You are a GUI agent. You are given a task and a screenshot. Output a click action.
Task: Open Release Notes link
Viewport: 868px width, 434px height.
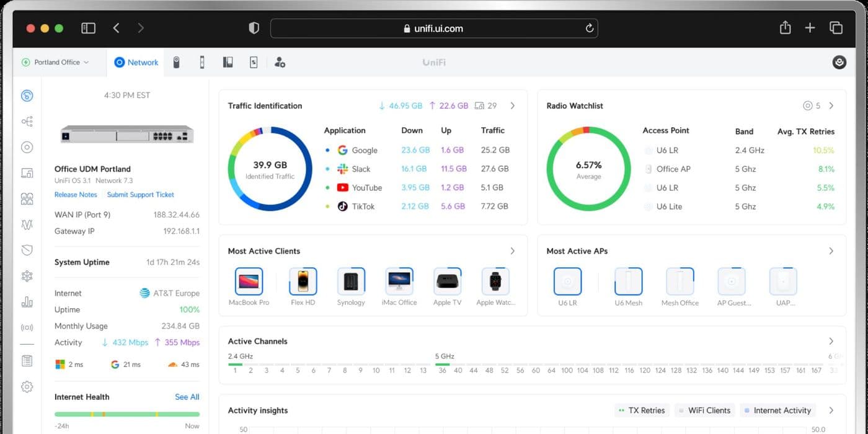[x=76, y=195]
